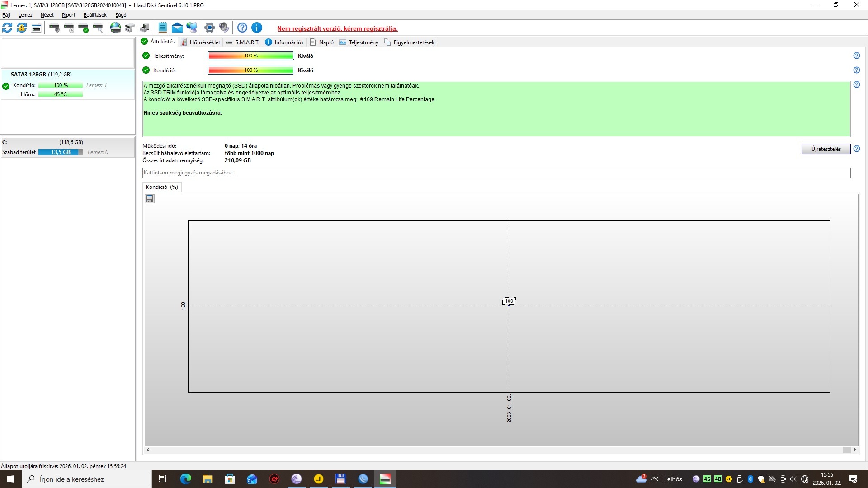Open settings via the gear icon

209,28
